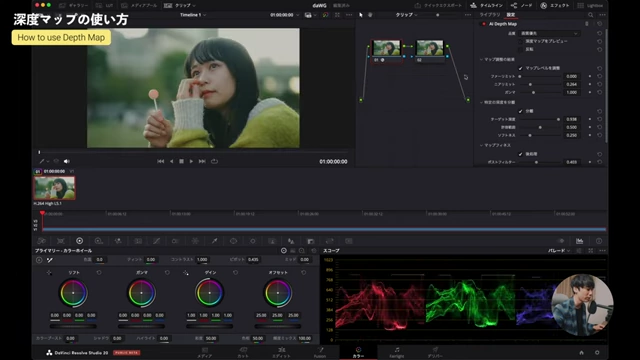The image size is (640, 360).
Task: Reset the ゲイン color wheel
Action: pyautogui.click(x=236, y=272)
